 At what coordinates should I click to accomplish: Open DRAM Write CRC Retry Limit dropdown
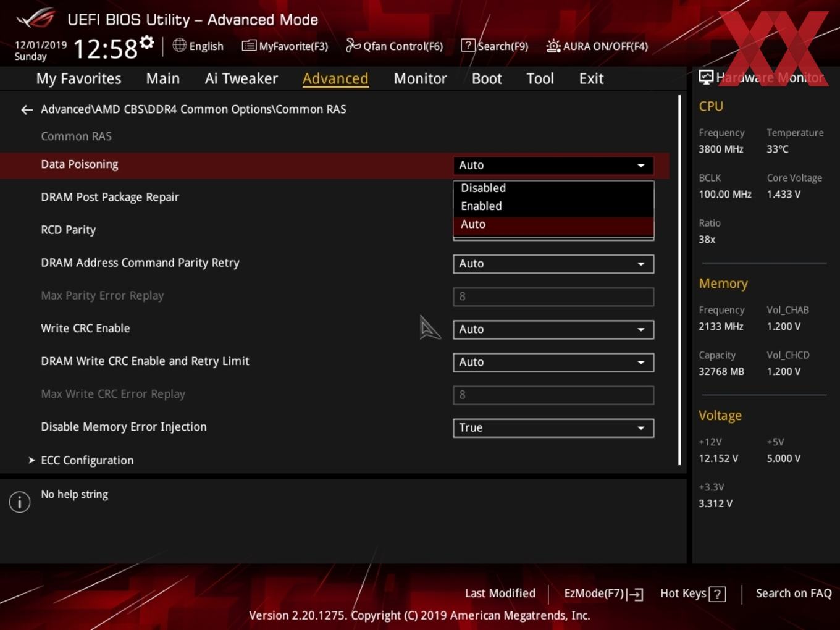coord(553,362)
